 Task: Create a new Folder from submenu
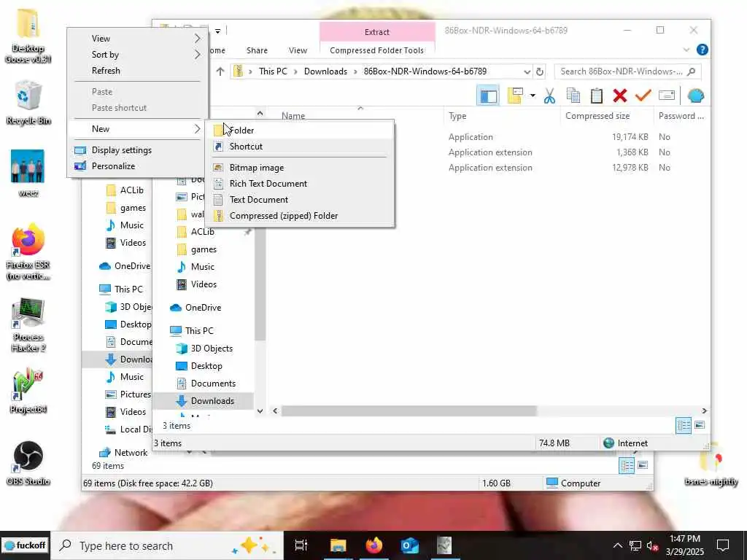[300, 131]
